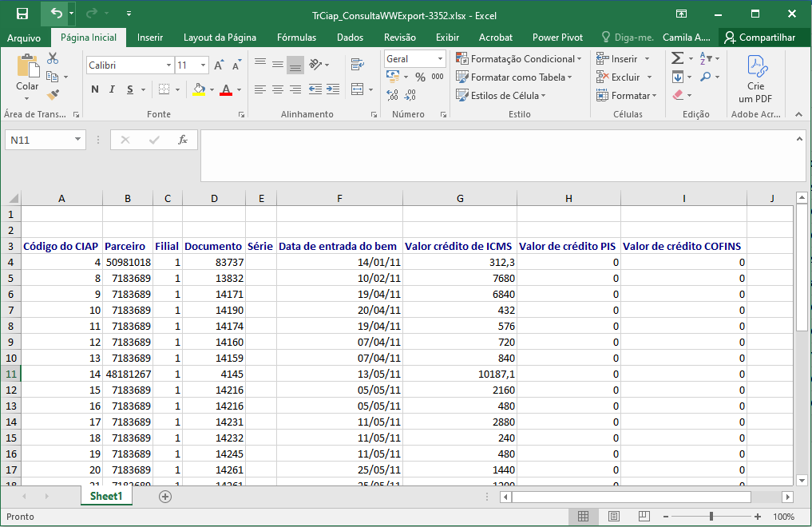Paste using the Colar button

click(27, 77)
